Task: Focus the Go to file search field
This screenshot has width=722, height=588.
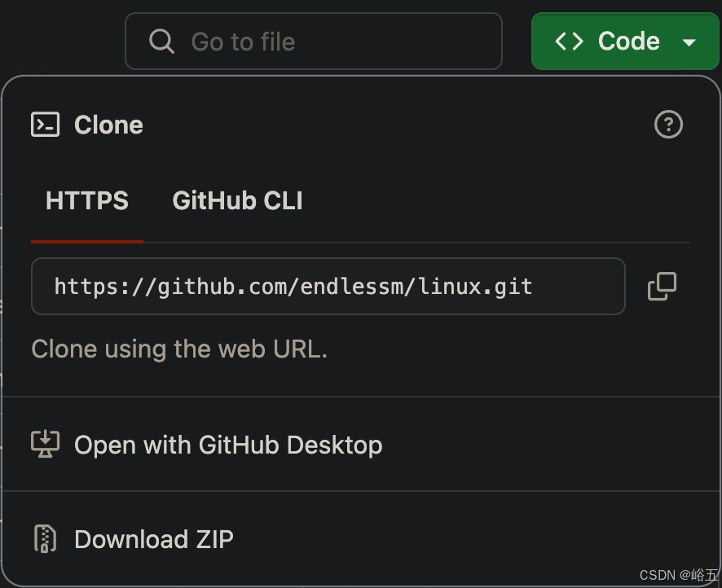Action: [314, 42]
